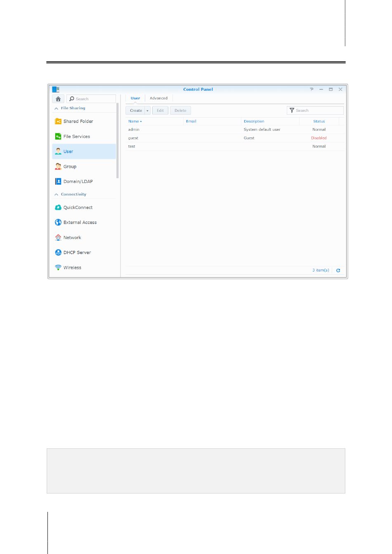This screenshot has width=392, height=554.
Task: Open the Group icon
Action: [58, 167]
